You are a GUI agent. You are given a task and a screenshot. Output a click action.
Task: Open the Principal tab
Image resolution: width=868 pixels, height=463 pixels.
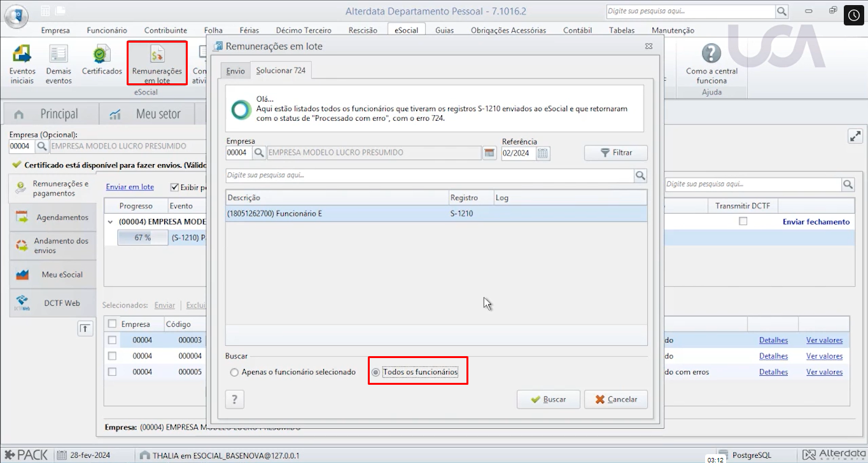point(52,114)
